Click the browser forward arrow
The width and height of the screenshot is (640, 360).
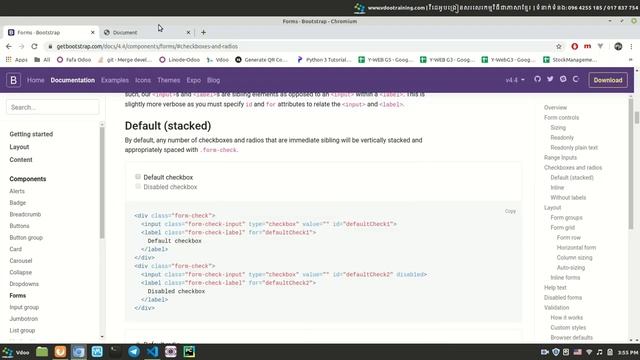22,47
